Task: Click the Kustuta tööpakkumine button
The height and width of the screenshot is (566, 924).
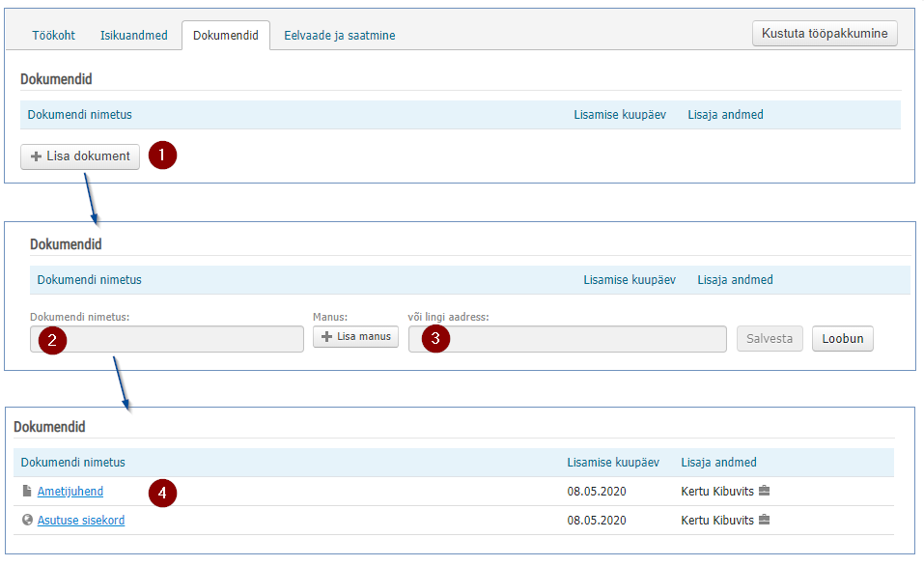Action: 825,33
